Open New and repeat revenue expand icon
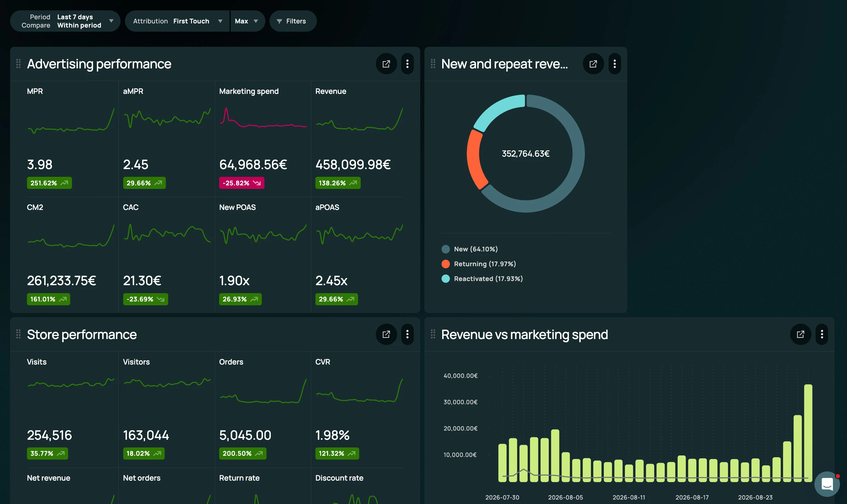This screenshot has height=504, width=847. [x=593, y=64]
